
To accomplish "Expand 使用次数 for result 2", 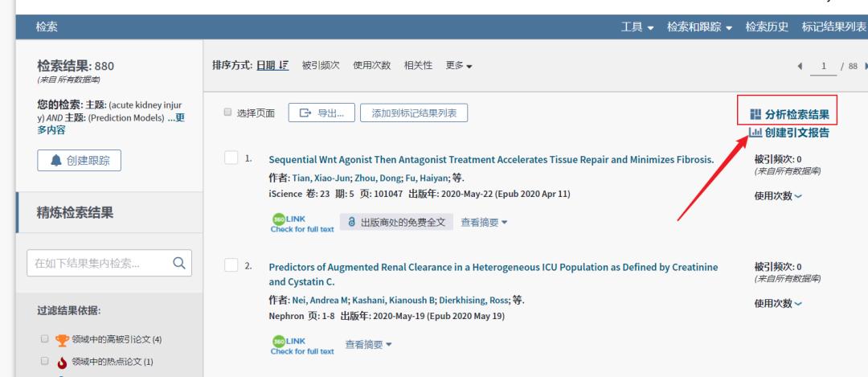I will tap(778, 303).
